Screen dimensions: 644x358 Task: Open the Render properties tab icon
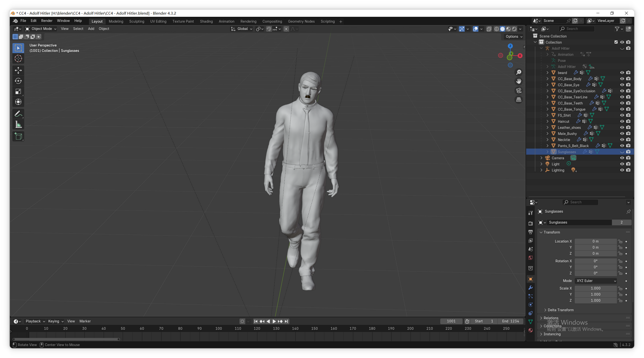(x=531, y=223)
